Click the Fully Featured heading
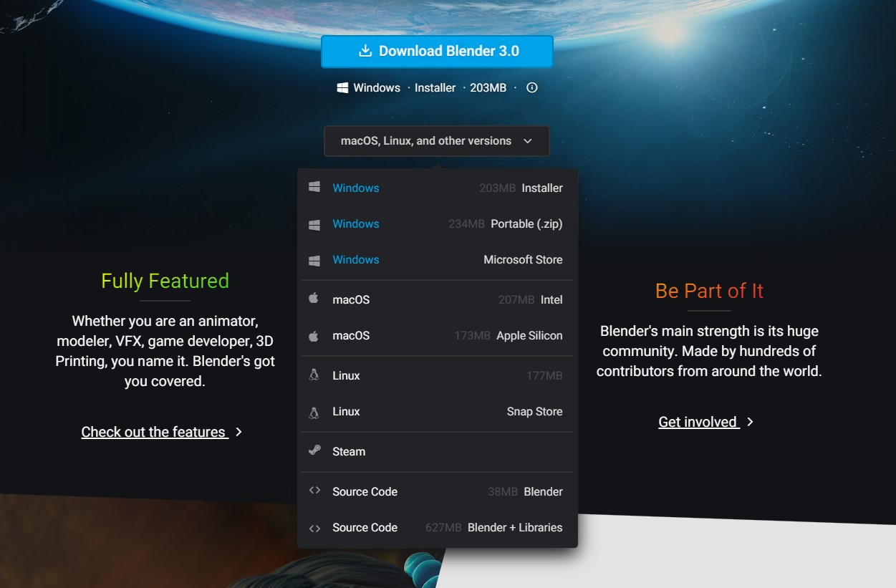This screenshot has height=588, width=896. tap(165, 281)
